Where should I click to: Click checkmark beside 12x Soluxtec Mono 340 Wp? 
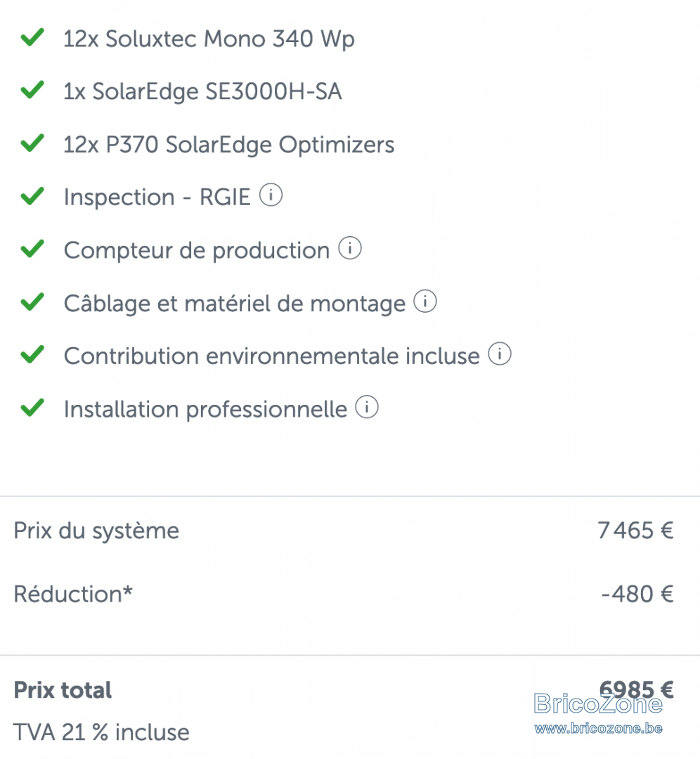pyautogui.click(x=32, y=37)
